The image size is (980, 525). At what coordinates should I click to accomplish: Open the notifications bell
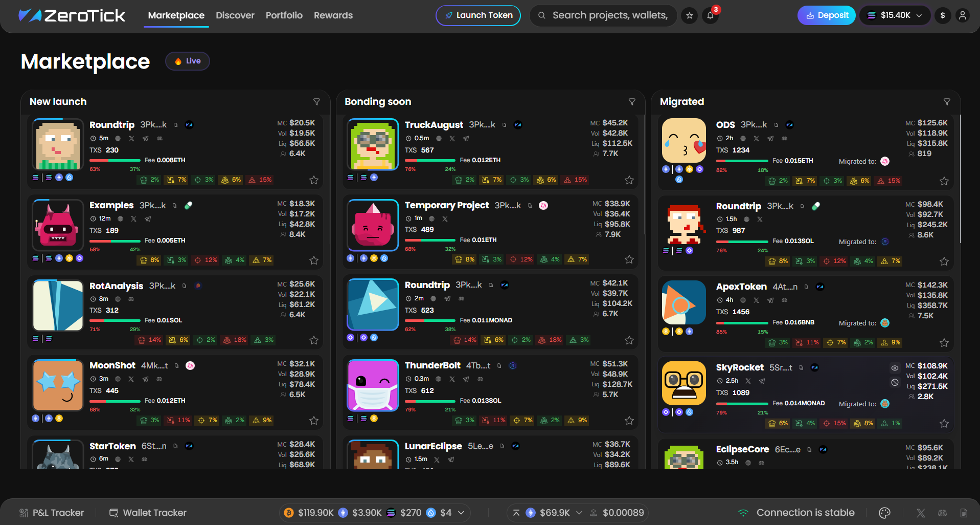[710, 15]
